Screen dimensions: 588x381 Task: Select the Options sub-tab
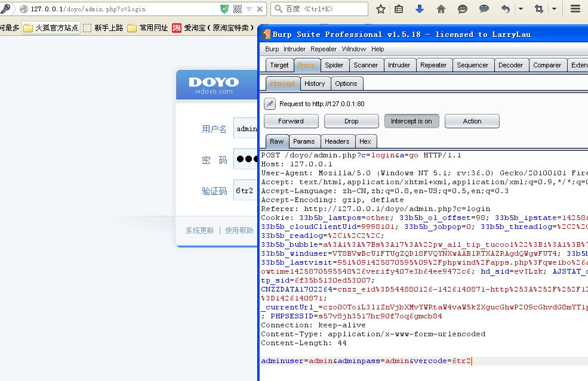coord(346,83)
